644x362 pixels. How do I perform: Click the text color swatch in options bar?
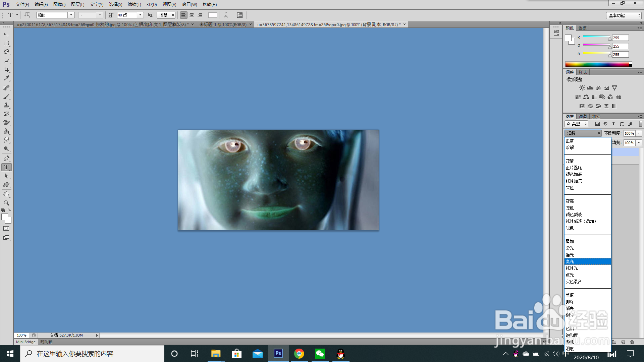tap(212, 15)
